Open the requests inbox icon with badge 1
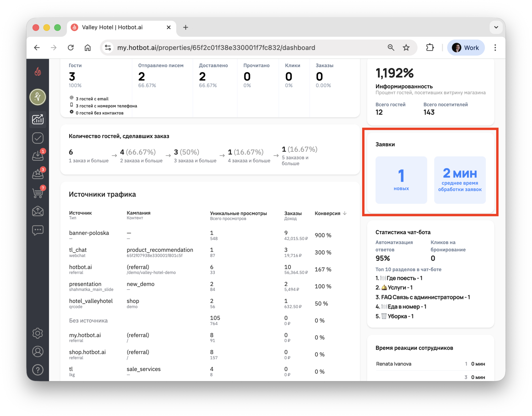532x416 pixels. click(x=38, y=155)
